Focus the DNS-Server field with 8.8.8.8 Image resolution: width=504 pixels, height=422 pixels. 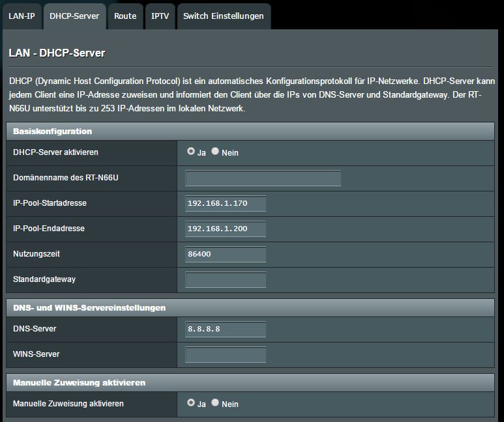(226, 330)
